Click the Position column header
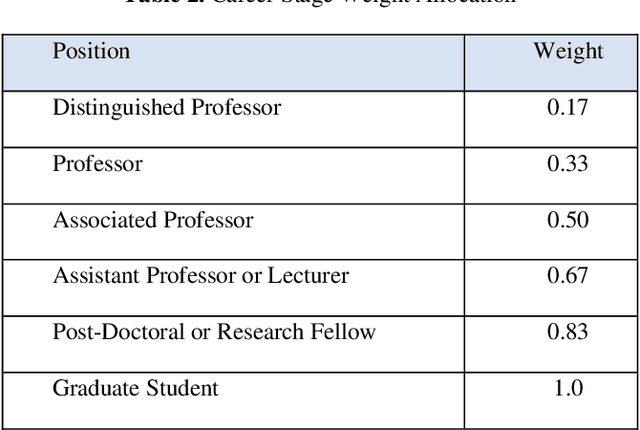The width and height of the screenshot is (640, 430). (91, 51)
